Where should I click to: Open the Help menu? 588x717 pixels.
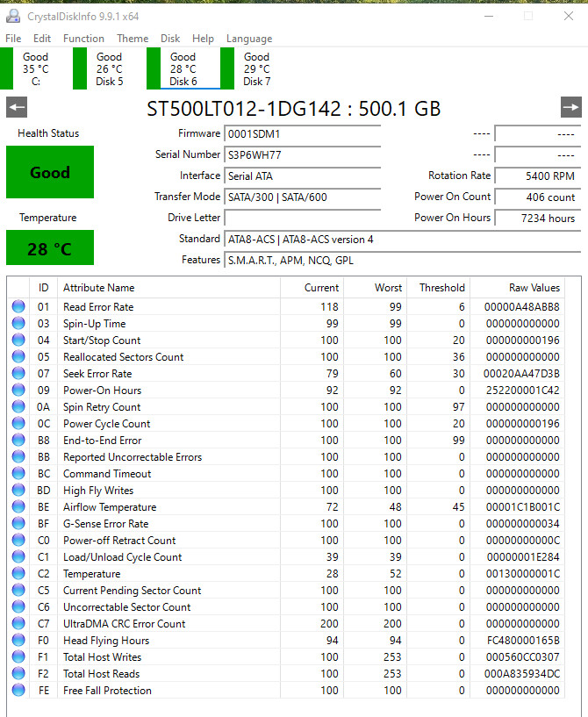(203, 39)
